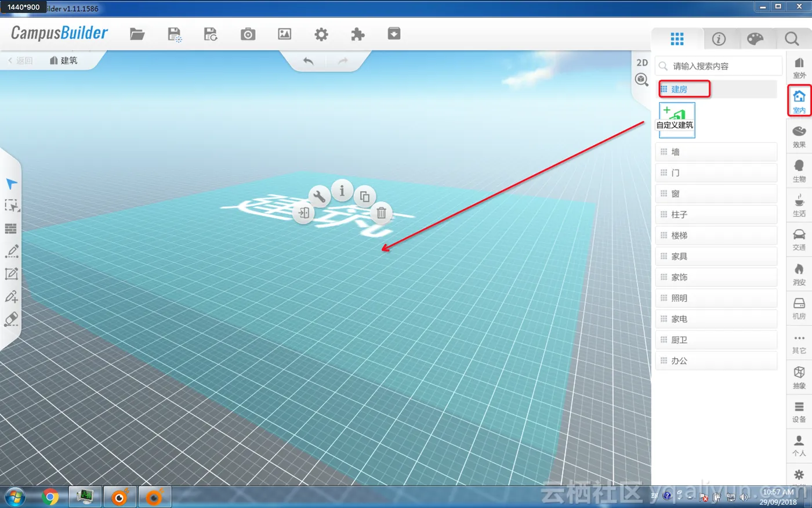This screenshot has width=812, height=508.
Task: Click the taskbar clock showing 10:57 AM
Action: (778, 497)
